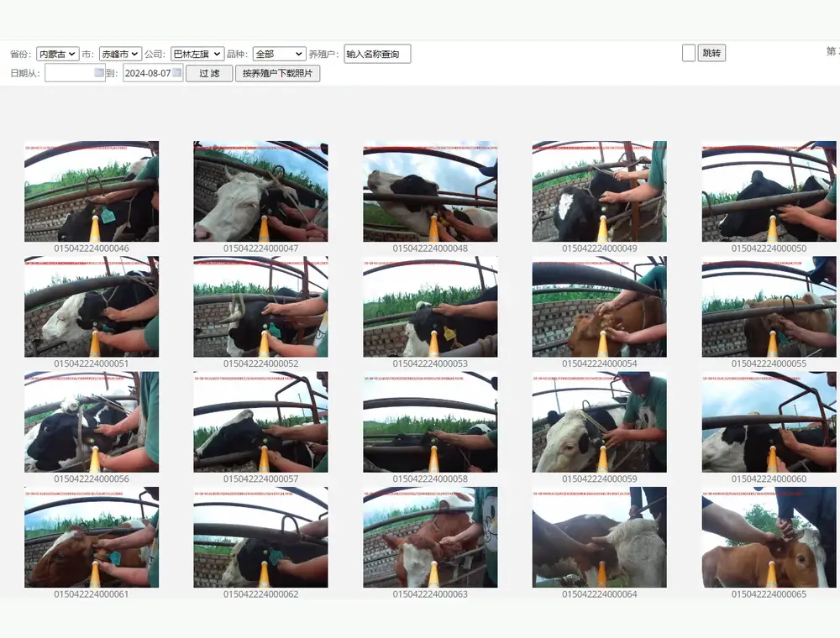Screen dimensions: 840x638
Task: Open photo thumbnail above 015042224000058
Action: pyautogui.click(x=430, y=422)
